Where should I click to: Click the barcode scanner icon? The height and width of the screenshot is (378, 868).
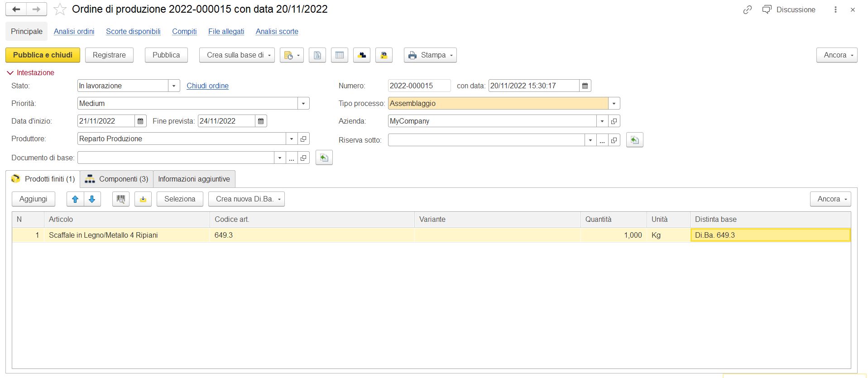(121, 199)
